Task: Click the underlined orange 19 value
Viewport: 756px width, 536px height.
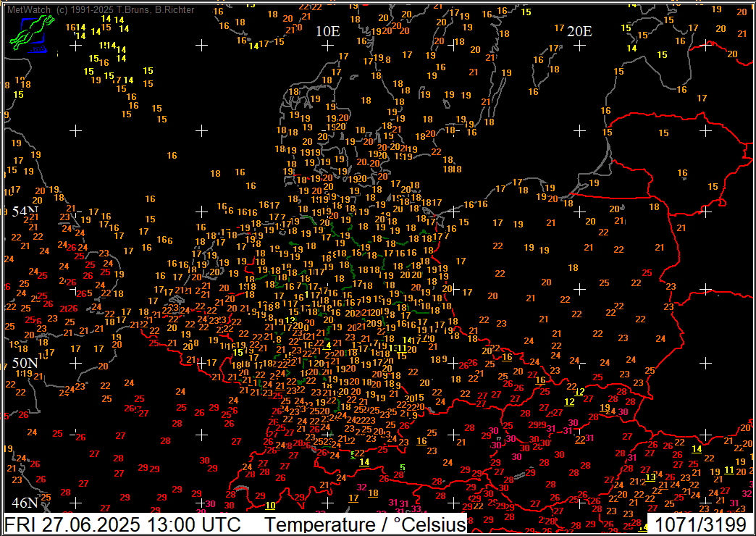Action: click(605, 408)
